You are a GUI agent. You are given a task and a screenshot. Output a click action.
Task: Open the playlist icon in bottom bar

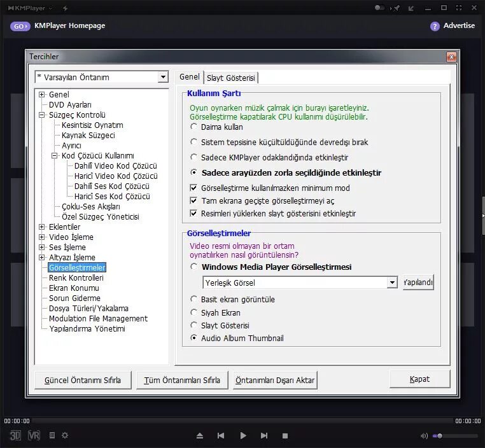(52, 435)
